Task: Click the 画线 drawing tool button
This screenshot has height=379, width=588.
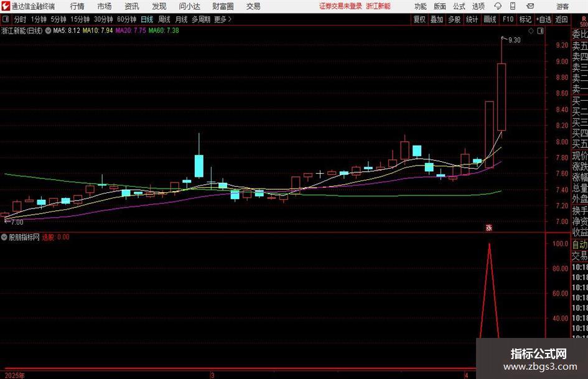Action: coord(490,19)
